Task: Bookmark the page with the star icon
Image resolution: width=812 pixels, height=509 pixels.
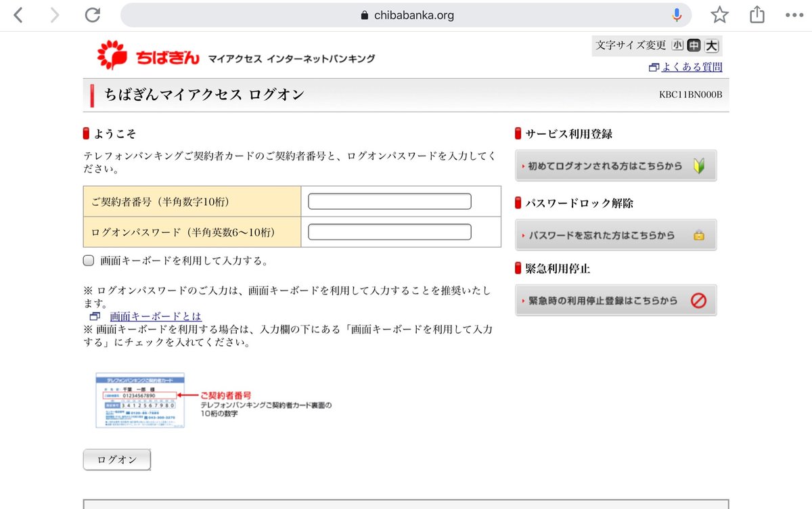Action: click(x=719, y=15)
